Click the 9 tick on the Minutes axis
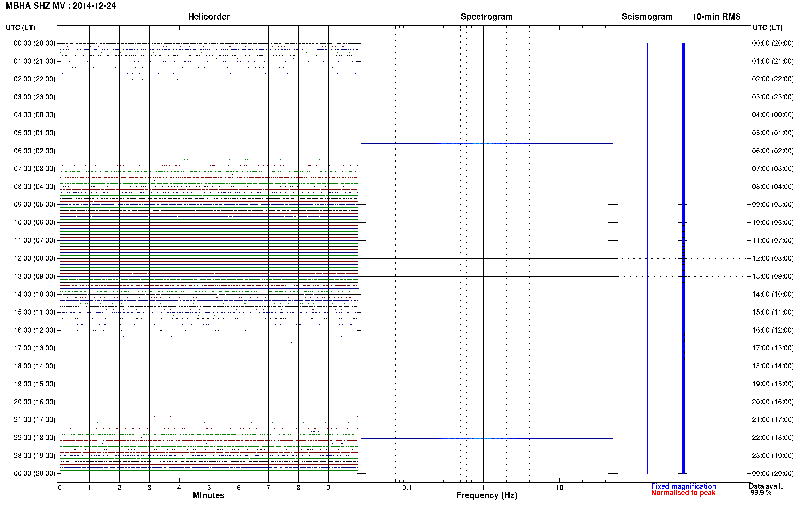812x508 pixels. click(x=328, y=488)
